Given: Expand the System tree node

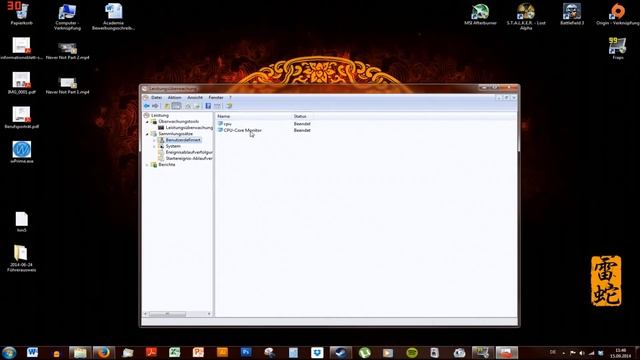Looking at the screenshot, I should click(x=155, y=146).
